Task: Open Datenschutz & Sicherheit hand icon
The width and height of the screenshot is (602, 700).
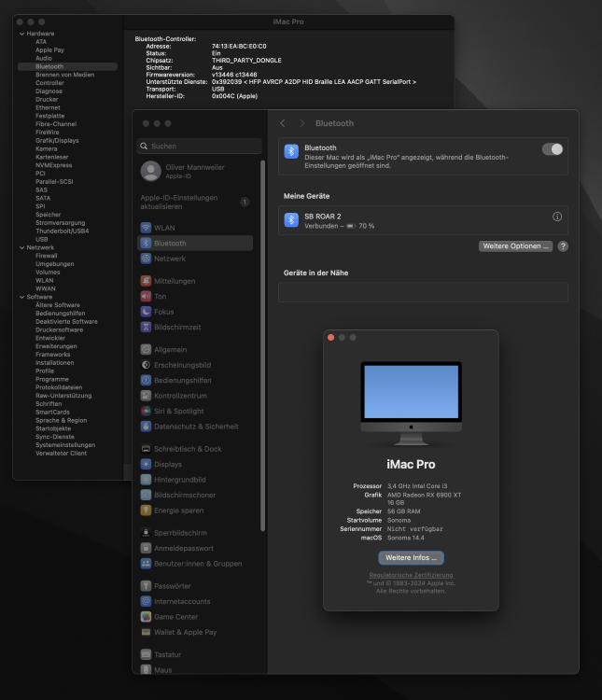Action: coord(146,427)
